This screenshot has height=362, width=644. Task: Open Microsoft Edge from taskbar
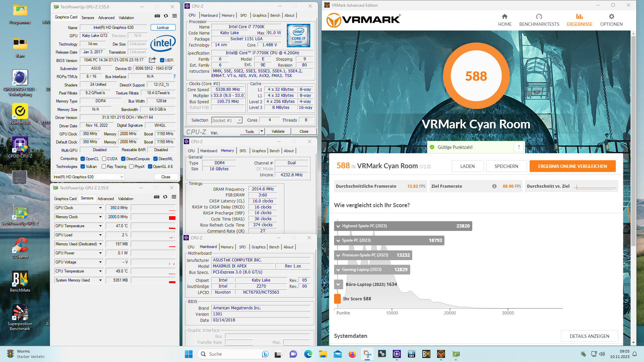(308, 354)
